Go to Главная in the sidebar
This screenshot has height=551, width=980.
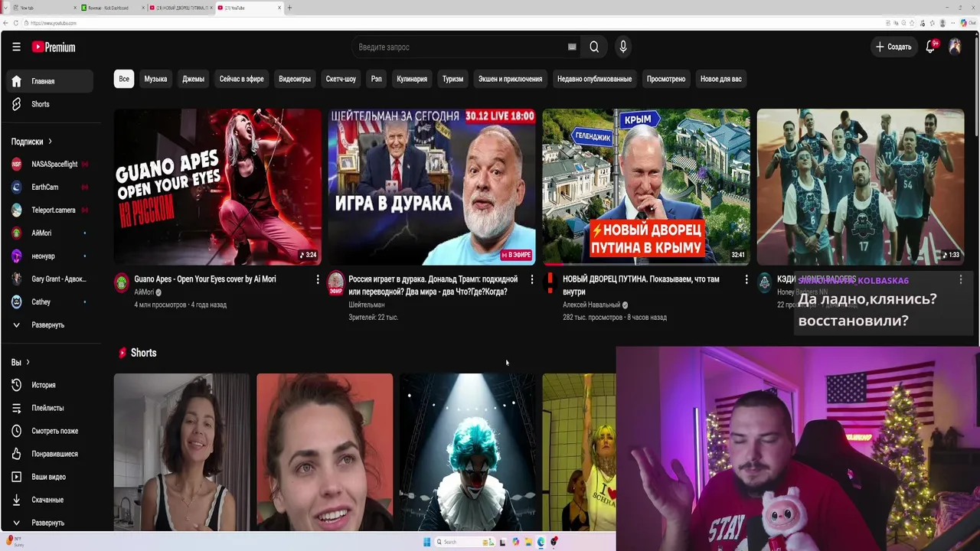click(51, 81)
